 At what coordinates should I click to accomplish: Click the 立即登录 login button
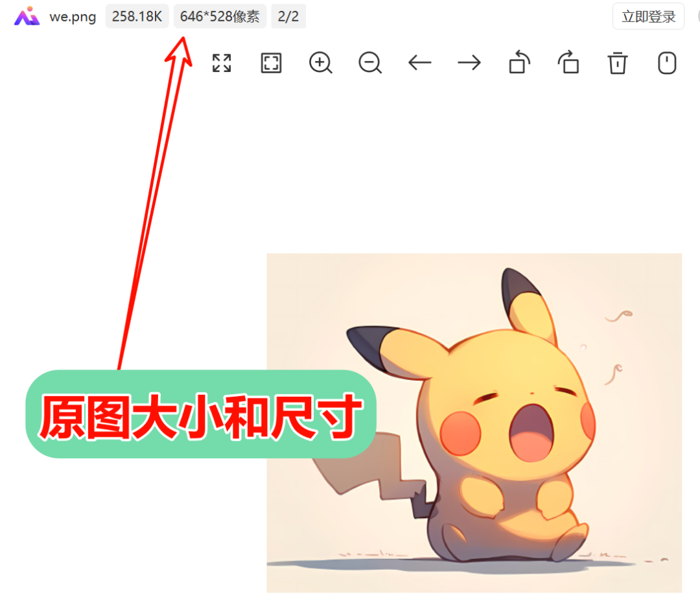click(x=648, y=16)
